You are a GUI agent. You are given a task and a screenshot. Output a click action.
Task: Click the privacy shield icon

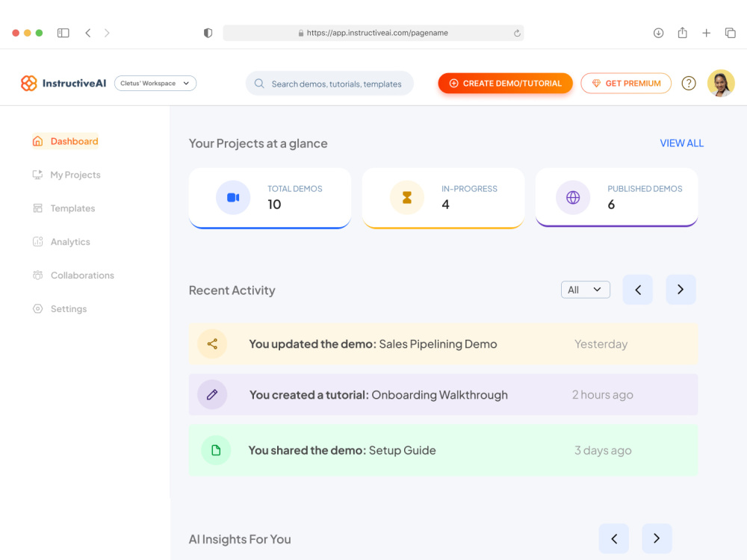208,33
